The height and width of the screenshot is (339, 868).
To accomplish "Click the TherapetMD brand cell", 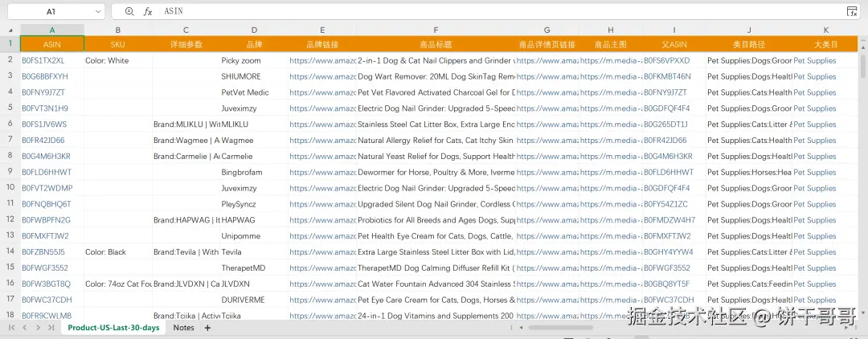I will (254, 268).
